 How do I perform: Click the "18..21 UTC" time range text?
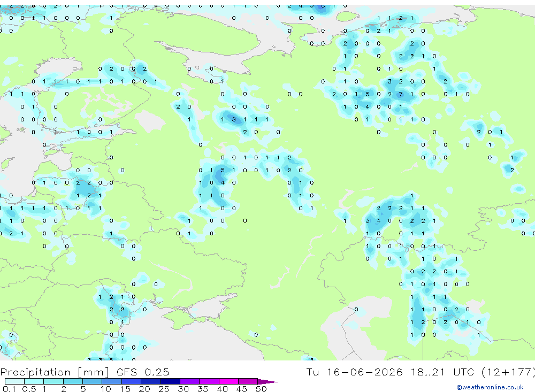[443, 372]
